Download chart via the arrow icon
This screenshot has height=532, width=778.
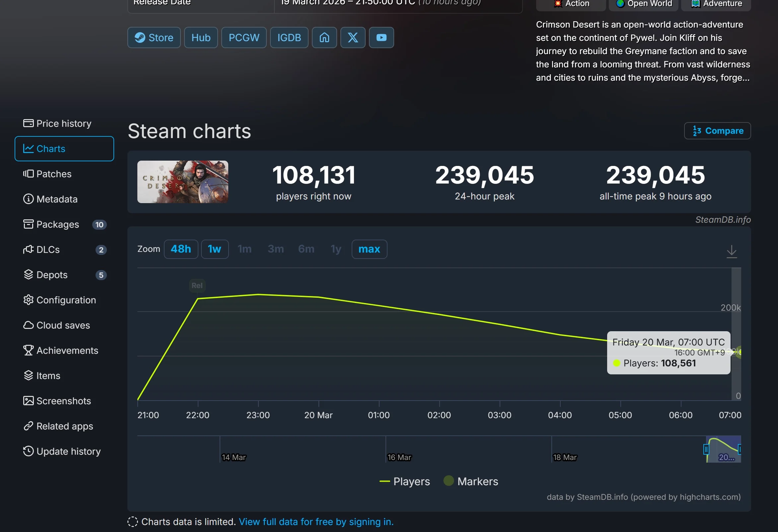(732, 252)
